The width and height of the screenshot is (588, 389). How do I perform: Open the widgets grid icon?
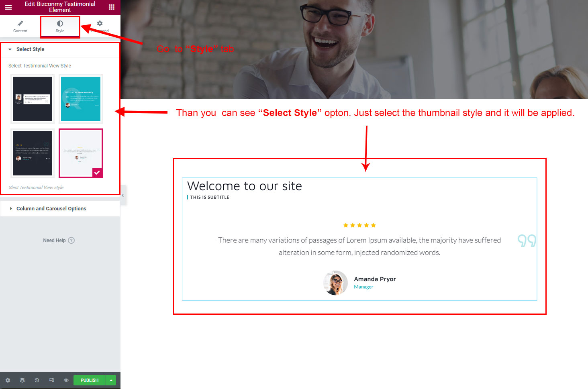tap(112, 7)
